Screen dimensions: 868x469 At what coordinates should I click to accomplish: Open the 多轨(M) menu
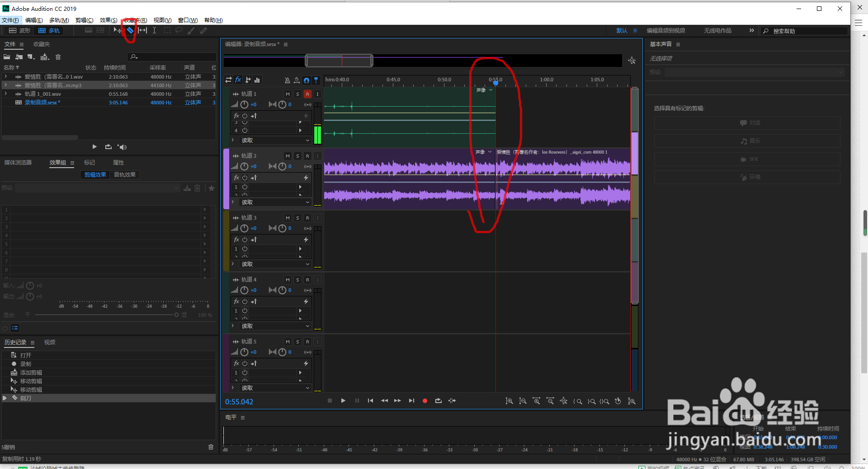[59, 20]
